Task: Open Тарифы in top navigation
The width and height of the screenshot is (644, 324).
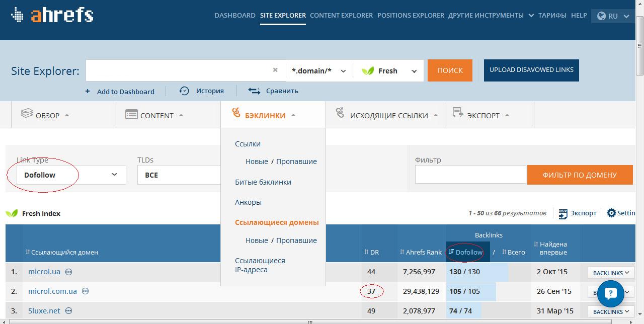Action: (x=552, y=15)
